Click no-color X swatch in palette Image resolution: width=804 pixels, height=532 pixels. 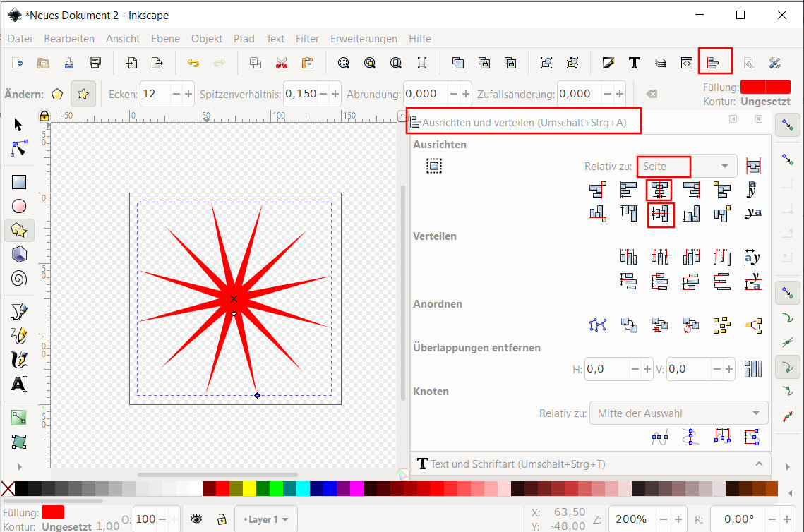[x=8, y=488]
